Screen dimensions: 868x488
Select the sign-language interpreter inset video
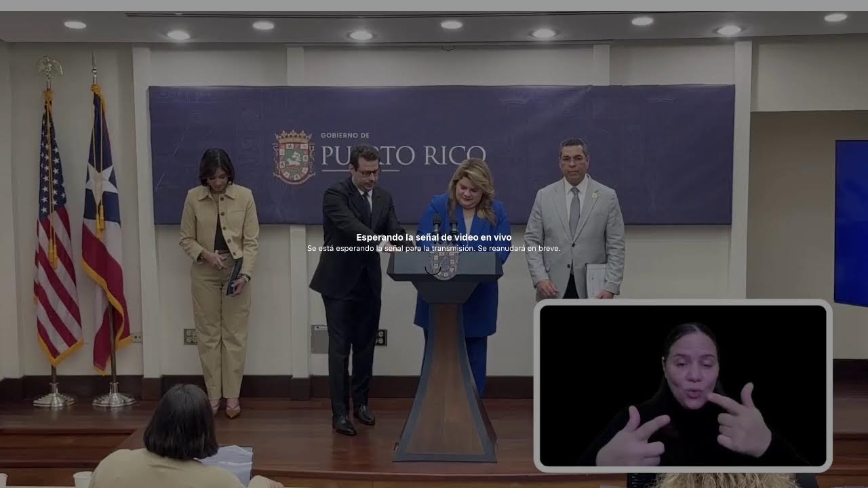(x=683, y=386)
